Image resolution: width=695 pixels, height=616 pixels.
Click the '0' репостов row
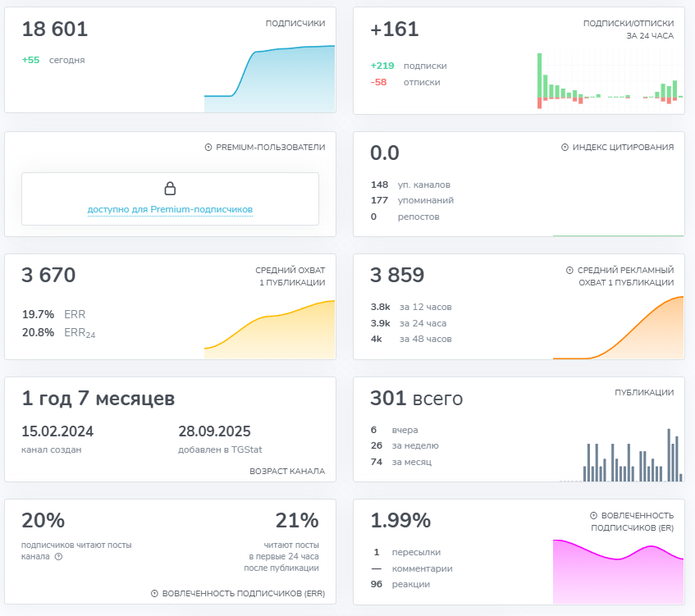coord(405,217)
